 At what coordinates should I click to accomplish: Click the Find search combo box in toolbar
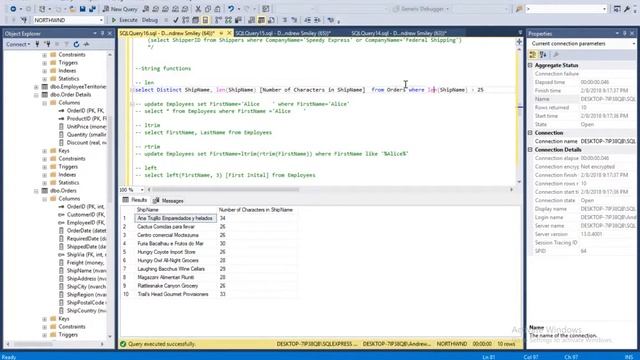pos(567,9)
